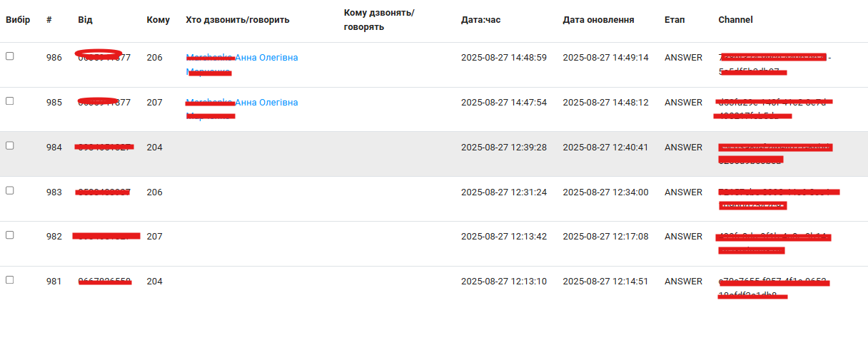868x340 pixels.
Task: Select the checkbox in row 984
Action: (x=10, y=145)
